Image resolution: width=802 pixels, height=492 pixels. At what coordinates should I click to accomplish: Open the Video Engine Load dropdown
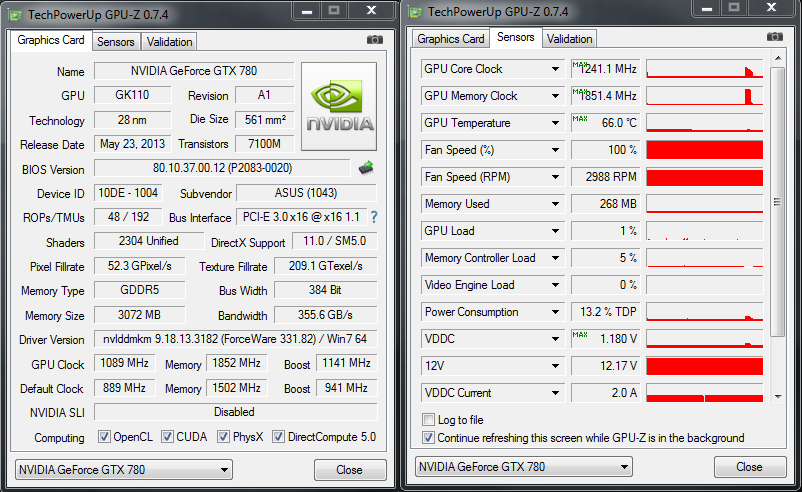pyautogui.click(x=555, y=285)
